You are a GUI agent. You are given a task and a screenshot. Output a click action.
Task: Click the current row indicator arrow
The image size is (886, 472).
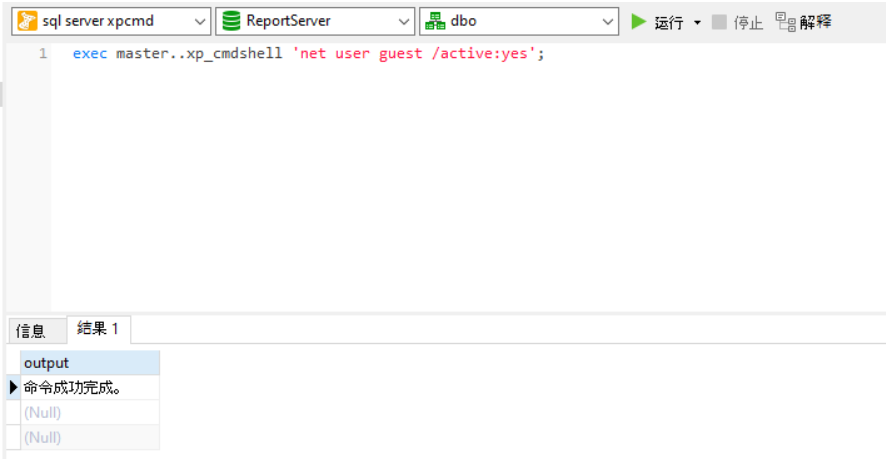tap(14, 388)
